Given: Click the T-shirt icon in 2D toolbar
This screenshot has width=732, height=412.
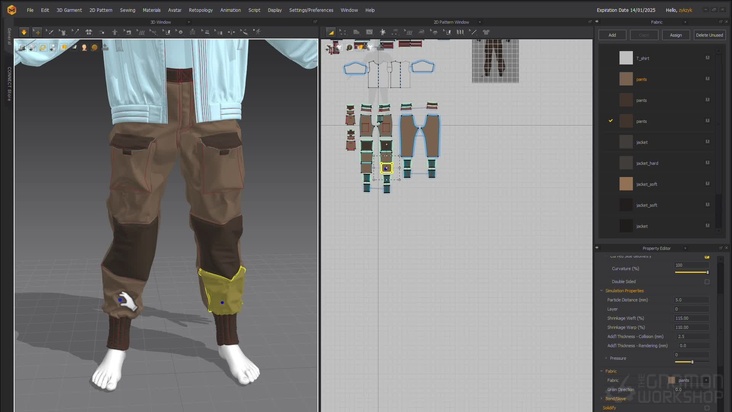Looking at the screenshot, I should click(486, 32).
